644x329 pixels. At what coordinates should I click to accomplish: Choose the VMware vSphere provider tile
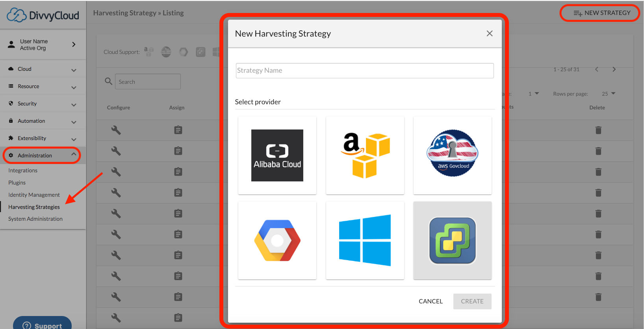[x=453, y=240]
